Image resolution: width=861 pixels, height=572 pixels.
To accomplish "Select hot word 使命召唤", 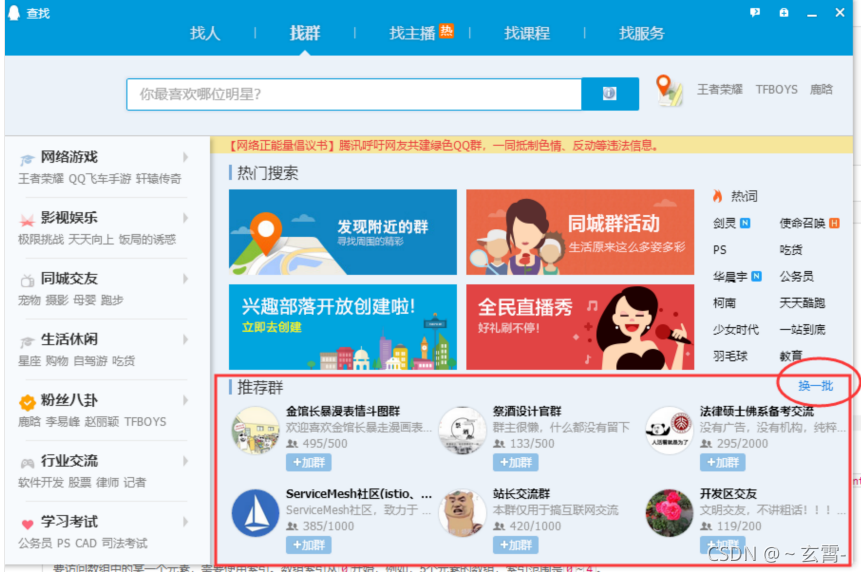I will (x=802, y=223).
